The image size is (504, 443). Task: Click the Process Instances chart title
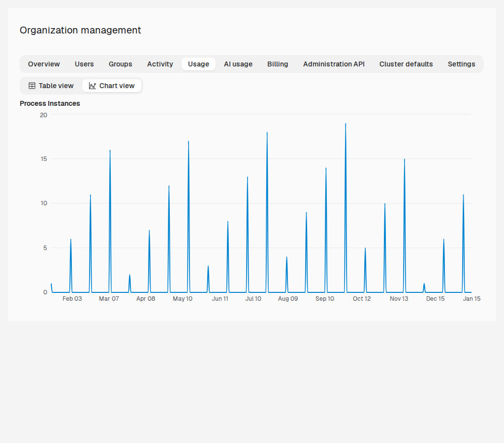tap(50, 103)
